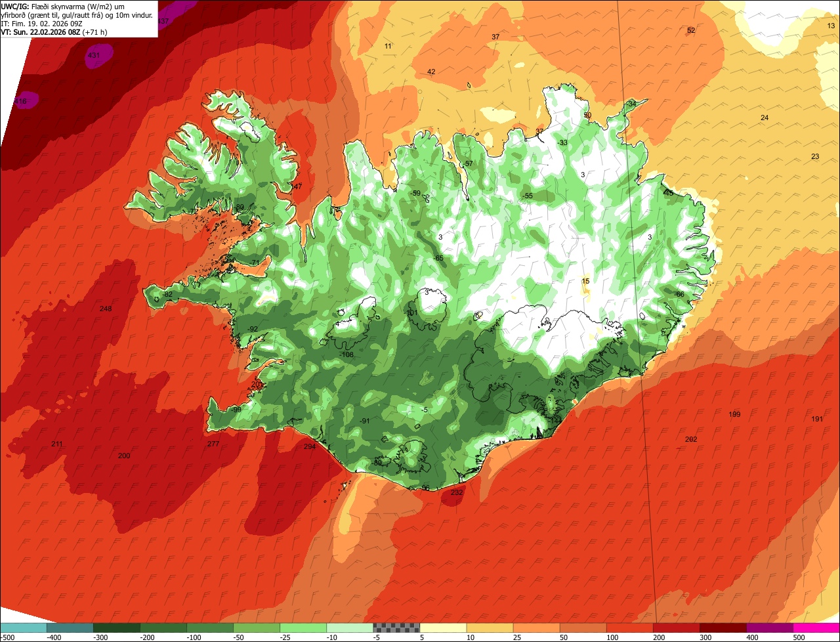Viewport: 840px width, 642px height.
Task: Click the map value '232' on the dark red patch
Action: click(457, 492)
